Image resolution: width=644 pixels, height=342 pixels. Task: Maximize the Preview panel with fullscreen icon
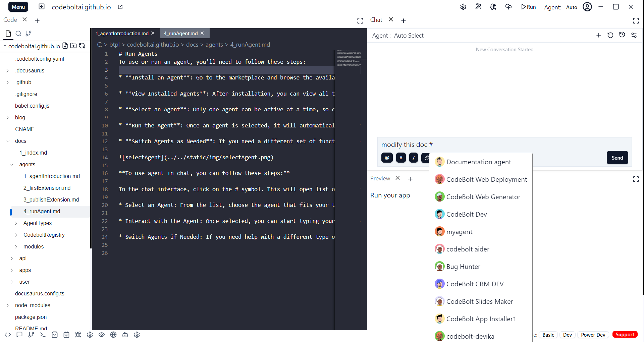[636, 179]
